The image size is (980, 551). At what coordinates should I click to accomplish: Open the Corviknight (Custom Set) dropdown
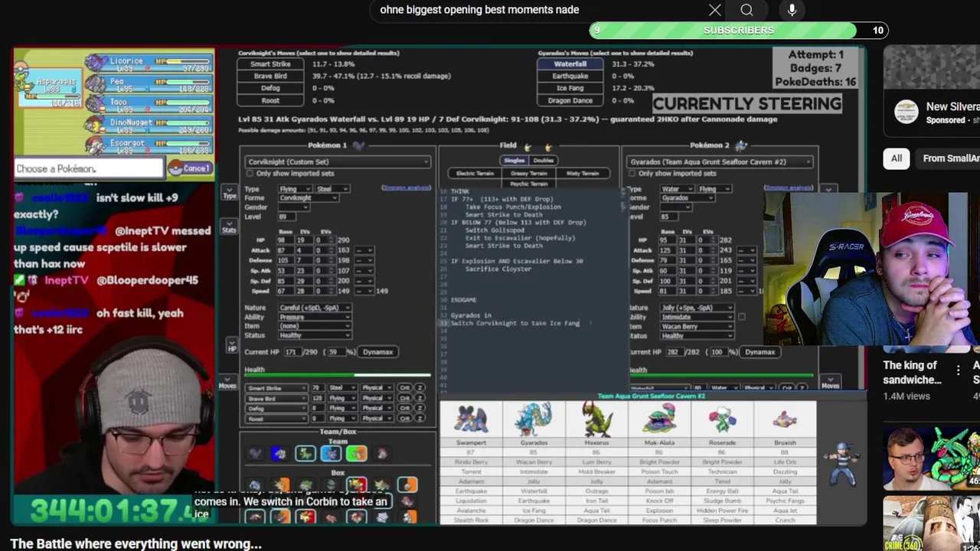coord(338,161)
